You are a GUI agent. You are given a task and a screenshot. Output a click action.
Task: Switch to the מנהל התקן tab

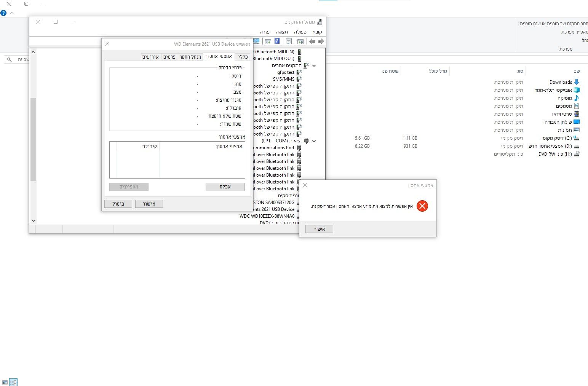click(x=190, y=57)
